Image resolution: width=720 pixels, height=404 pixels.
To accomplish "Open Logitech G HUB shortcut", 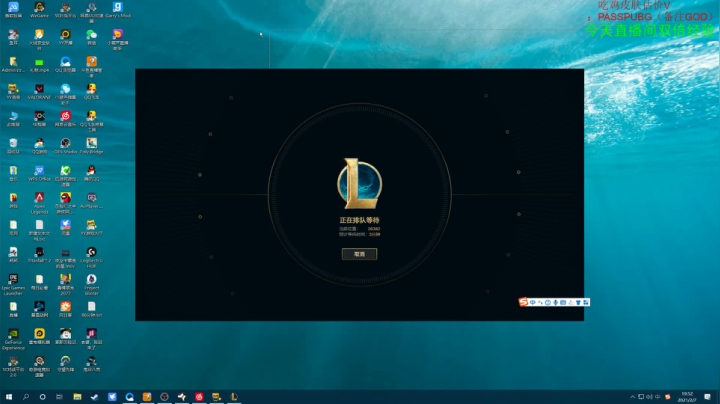I will (x=91, y=257).
